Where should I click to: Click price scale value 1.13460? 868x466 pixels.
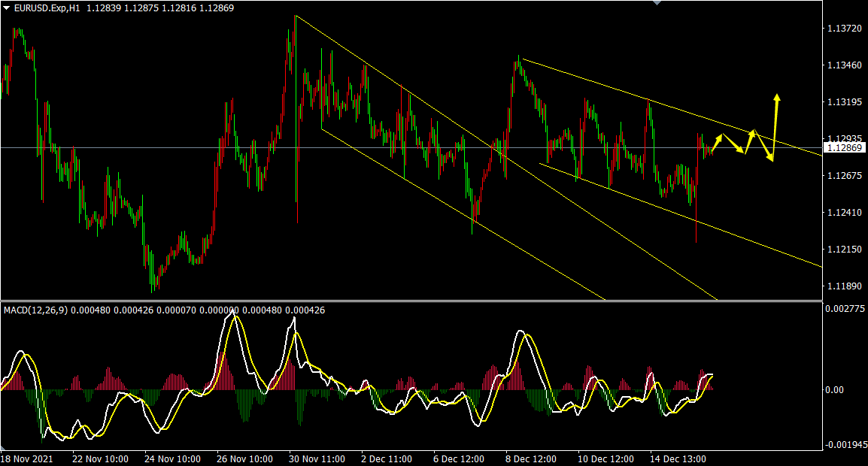844,65
